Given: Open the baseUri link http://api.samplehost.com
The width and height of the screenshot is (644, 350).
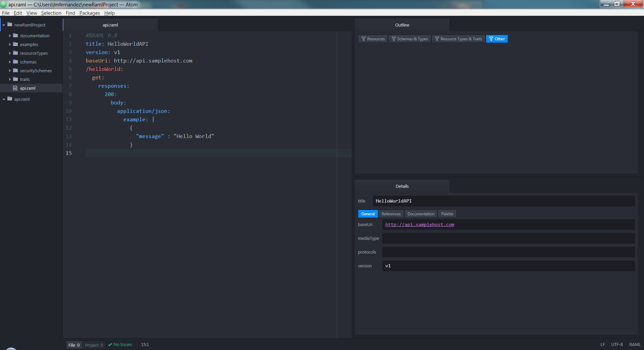Looking at the screenshot, I should 420,224.
